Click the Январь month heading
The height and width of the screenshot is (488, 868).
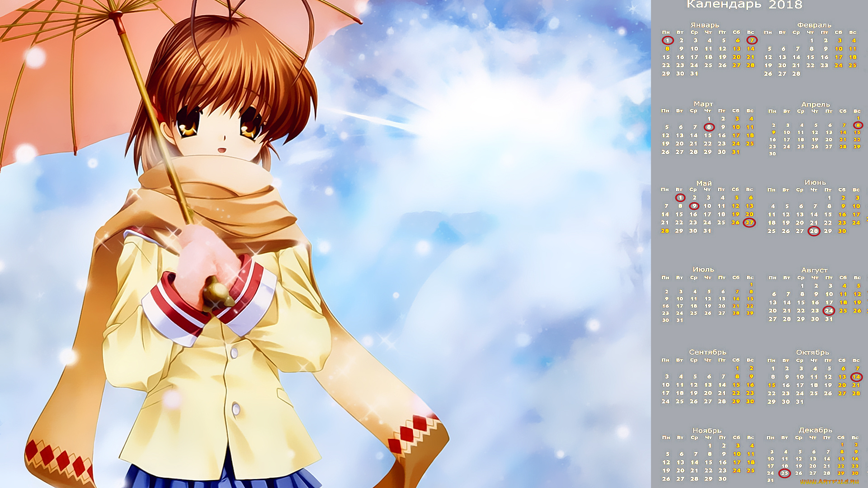tap(704, 25)
